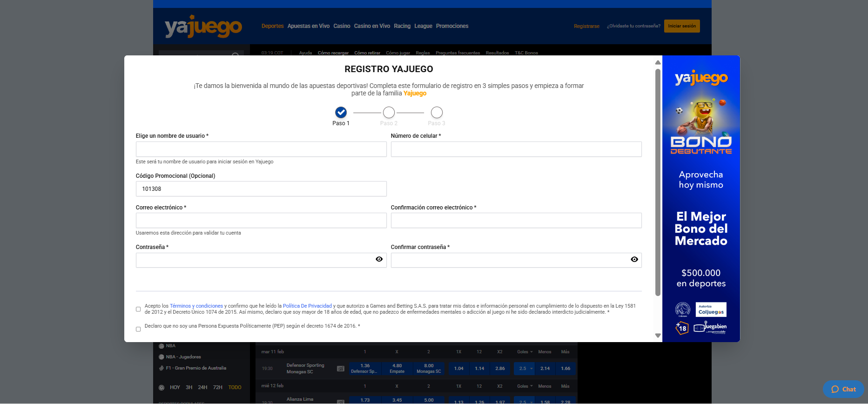Open the T&C Bonos link
Image resolution: width=868 pixels, height=404 pixels.
pos(526,53)
